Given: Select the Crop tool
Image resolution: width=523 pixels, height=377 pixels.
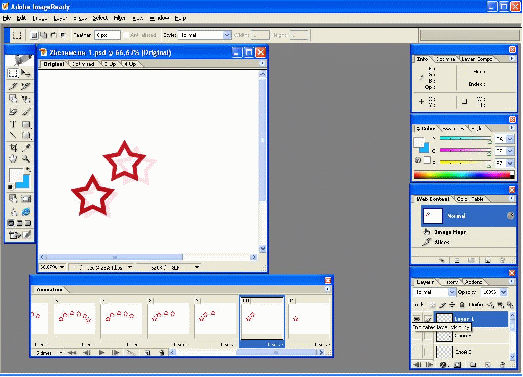Looking at the screenshot, I should tap(13, 147).
